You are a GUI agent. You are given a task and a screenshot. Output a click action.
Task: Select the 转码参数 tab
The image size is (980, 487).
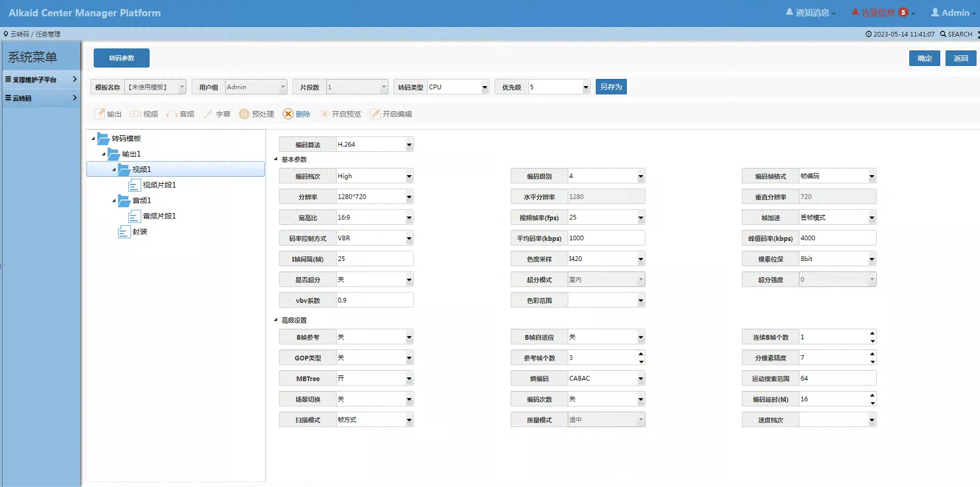pyautogui.click(x=122, y=58)
